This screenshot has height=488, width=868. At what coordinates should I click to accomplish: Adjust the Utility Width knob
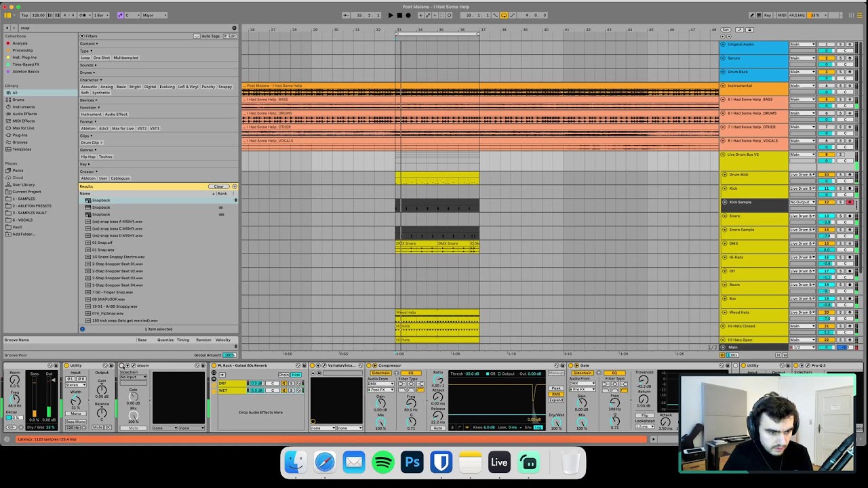tap(75, 402)
